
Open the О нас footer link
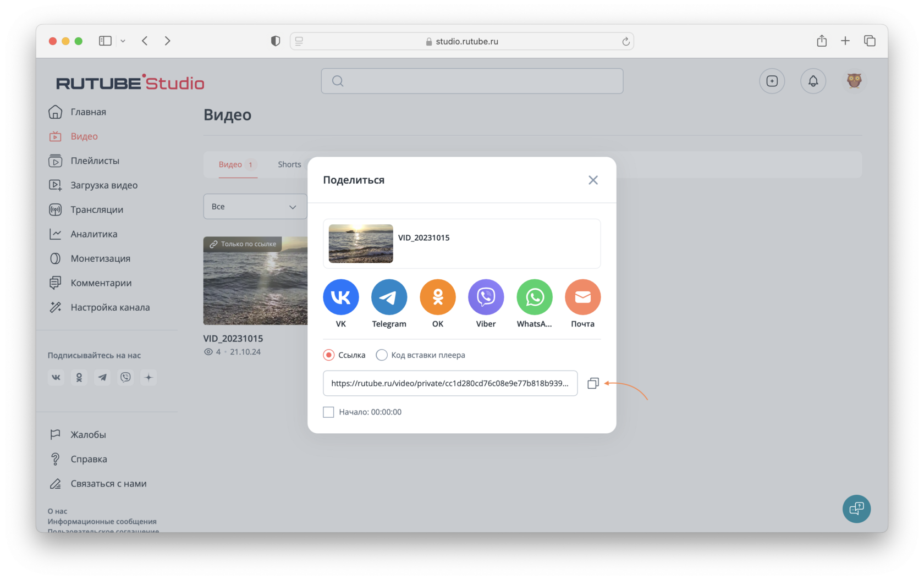click(x=57, y=511)
